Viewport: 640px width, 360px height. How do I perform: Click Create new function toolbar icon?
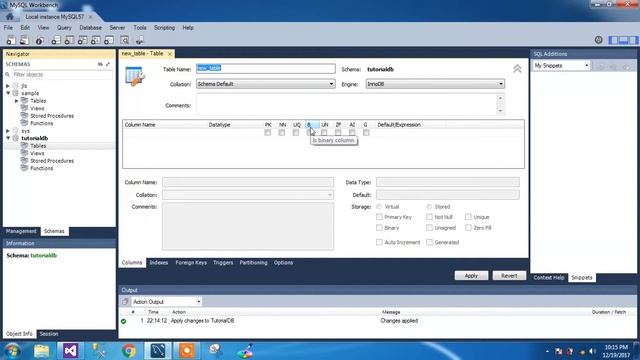[109, 40]
